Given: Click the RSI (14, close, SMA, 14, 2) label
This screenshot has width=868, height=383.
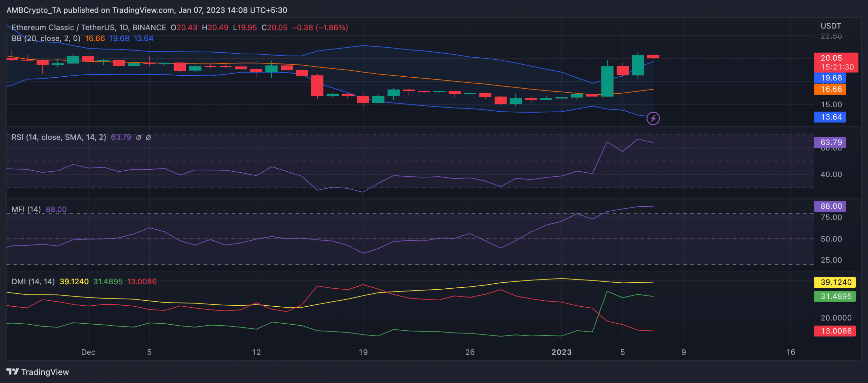Looking at the screenshot, I should [59, 137].
